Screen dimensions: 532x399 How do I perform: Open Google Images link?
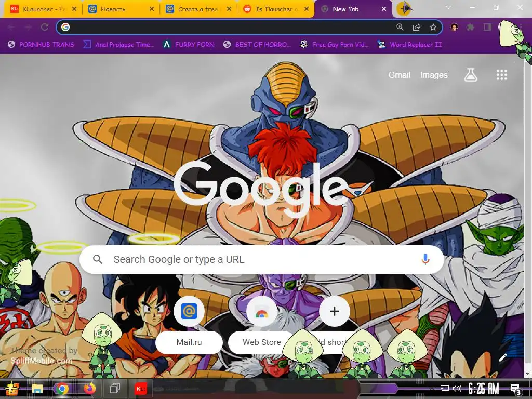tap(434, 75)
